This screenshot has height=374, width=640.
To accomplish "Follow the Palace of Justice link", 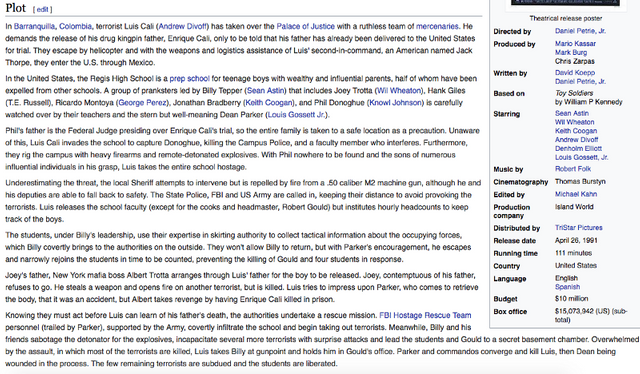I will 305,27.
